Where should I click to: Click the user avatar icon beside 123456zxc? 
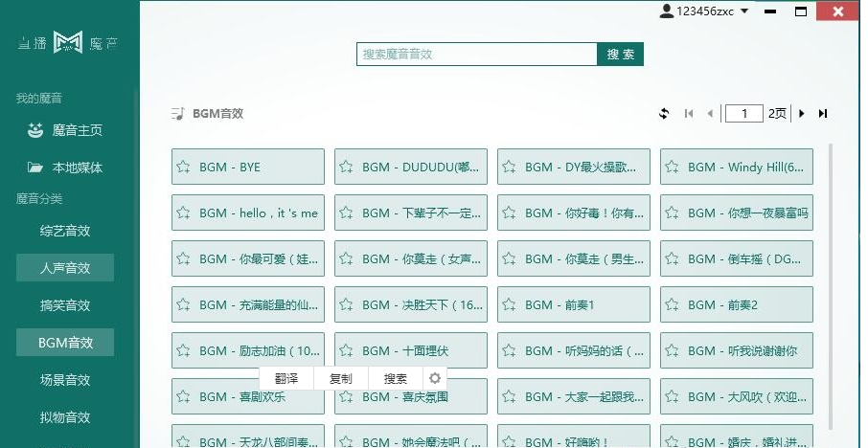click(667, 11)
